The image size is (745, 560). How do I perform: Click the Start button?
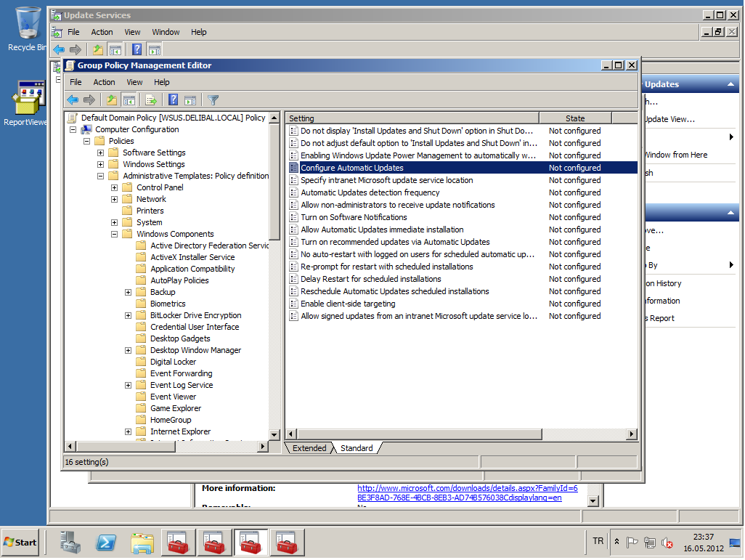[x=20, y=543]
